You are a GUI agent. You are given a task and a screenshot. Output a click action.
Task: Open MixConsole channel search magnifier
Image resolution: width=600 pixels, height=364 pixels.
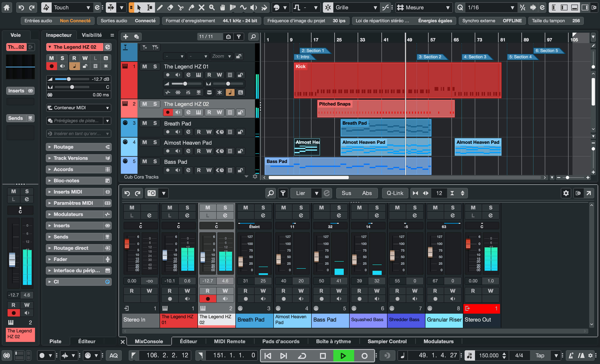pos(271,193)
